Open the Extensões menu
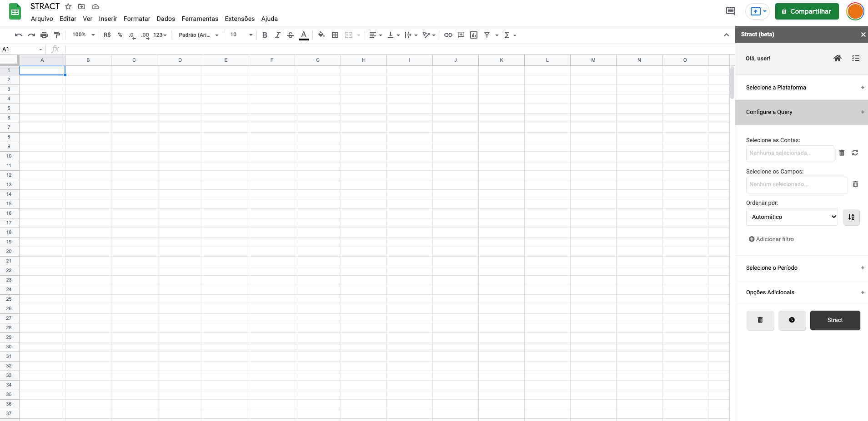868x421 pixels. 240,19
